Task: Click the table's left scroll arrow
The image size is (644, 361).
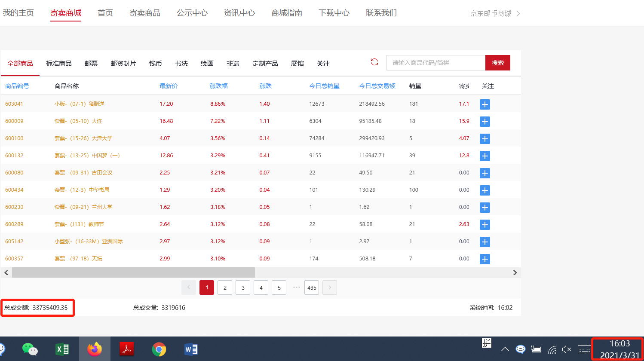Action: click(x=6, y=272)
